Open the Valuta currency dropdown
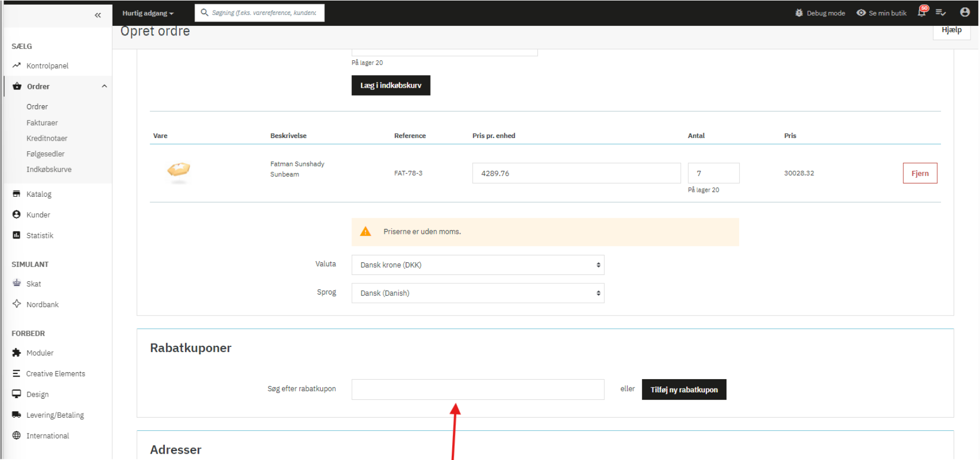This screenshot has width=980, height=460. [x=478, y=265]
